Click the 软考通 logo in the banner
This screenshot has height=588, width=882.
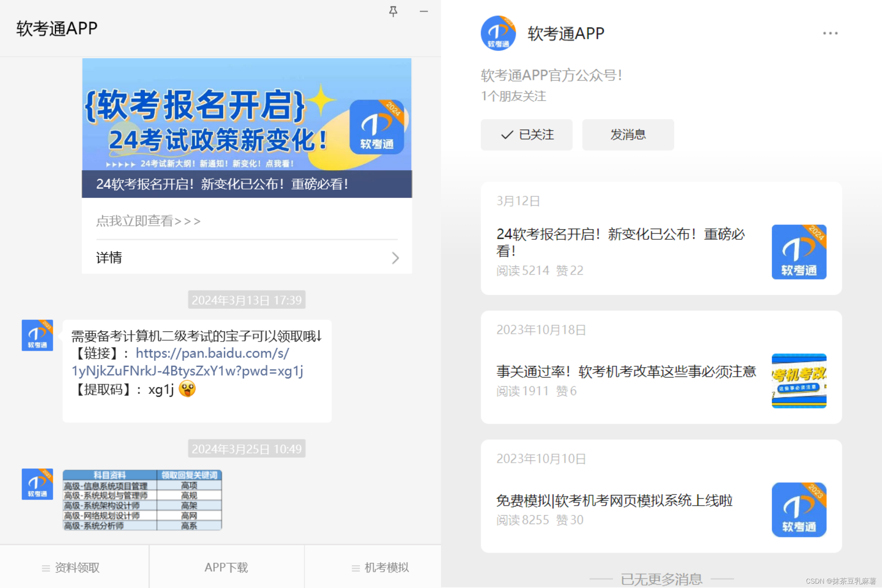376,127
